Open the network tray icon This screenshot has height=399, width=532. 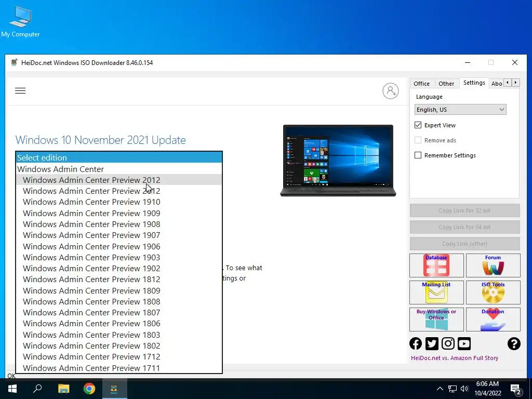point(453,389)
